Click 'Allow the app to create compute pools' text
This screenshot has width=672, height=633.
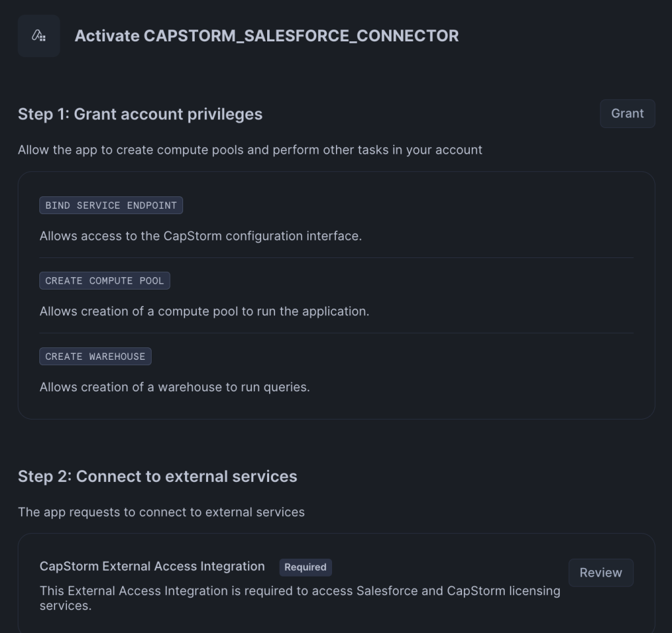[250, 150]
